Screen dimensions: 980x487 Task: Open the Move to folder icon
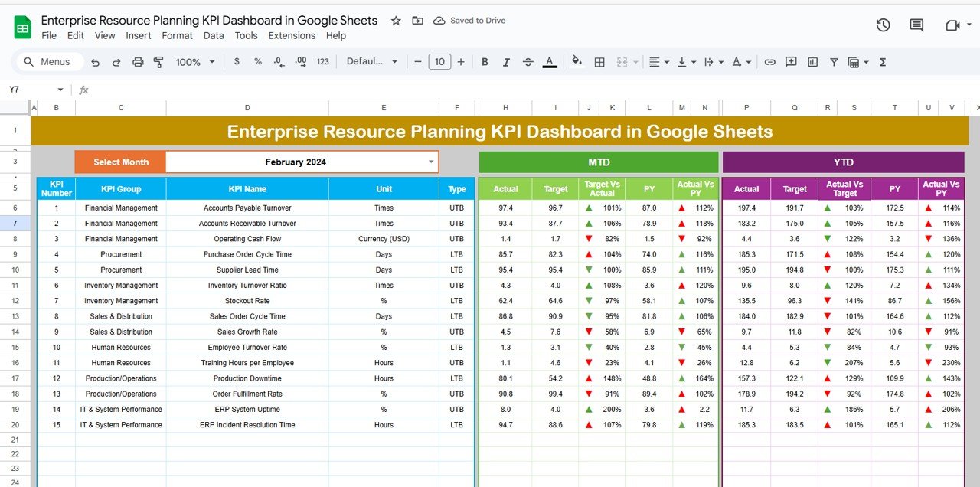tap(417, 21)
